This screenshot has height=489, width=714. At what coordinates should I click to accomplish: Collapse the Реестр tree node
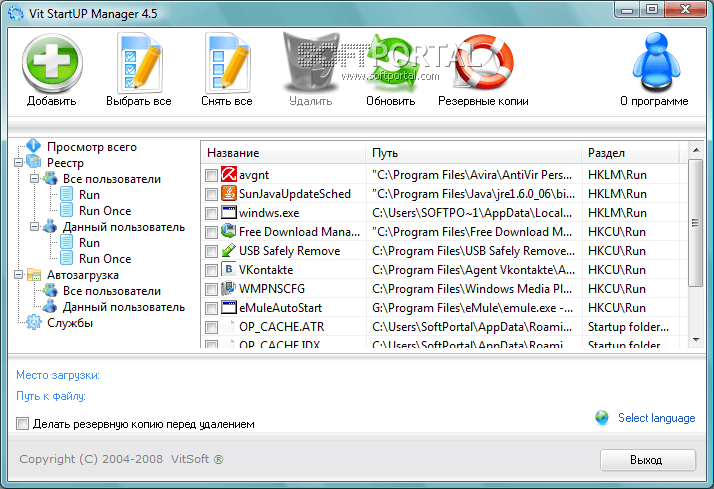click(18, 162)
